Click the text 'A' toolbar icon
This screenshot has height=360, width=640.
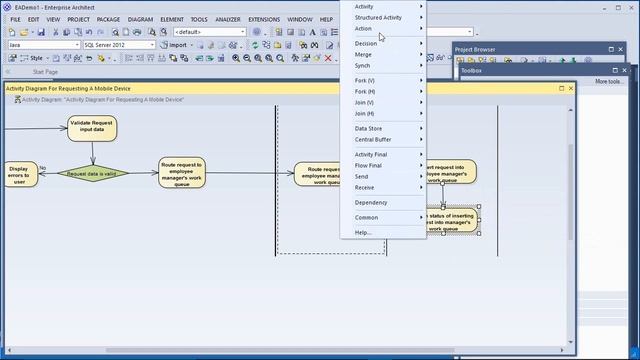click(312, 32)
